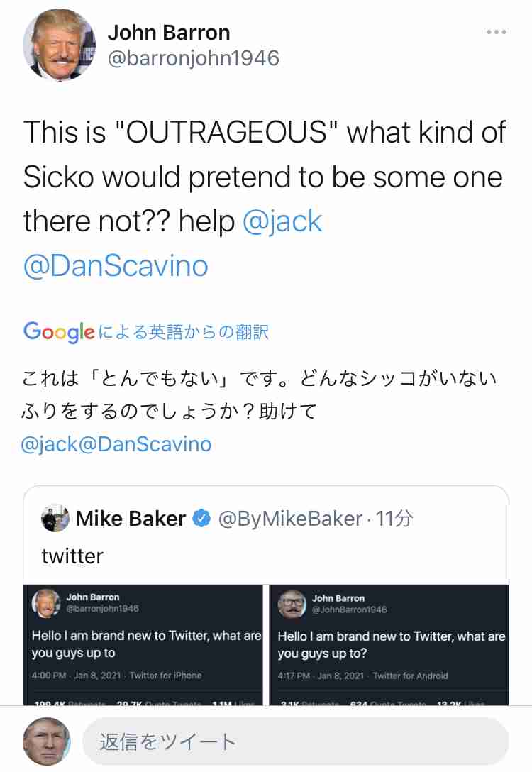Tap the @barronjohn1946 handle
This screenshot has width=532, height=772.
tap(194, 58)
